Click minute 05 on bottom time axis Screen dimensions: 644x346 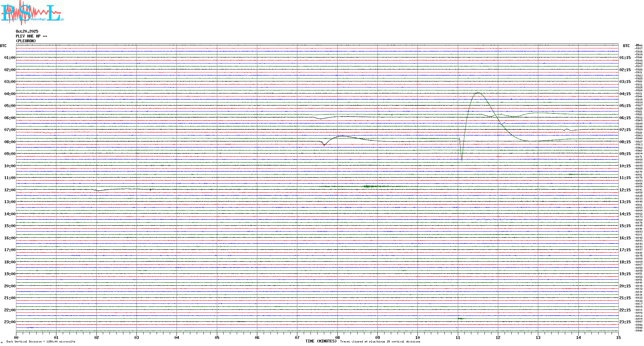coord(217,338)
